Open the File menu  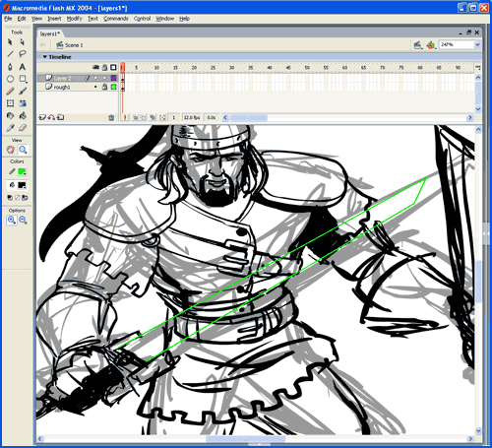[x=8, y=19]
